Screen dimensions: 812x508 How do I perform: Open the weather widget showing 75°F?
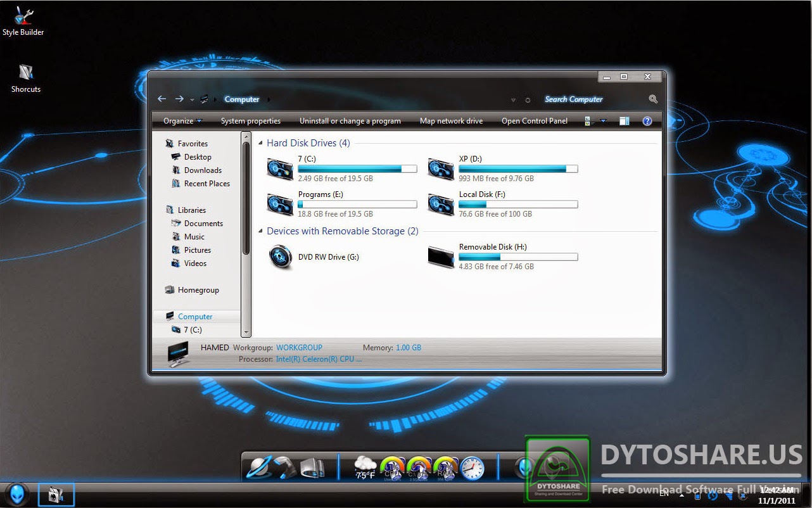[x=365, y=469]
